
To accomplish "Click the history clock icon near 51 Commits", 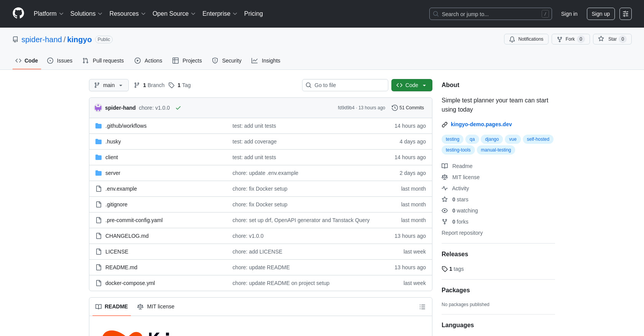I will click(394, 108).
